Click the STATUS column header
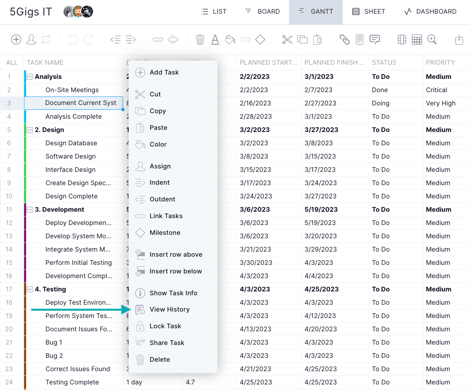Image resolution: width=470 pixels, height=390 pixels. (384, 62)
